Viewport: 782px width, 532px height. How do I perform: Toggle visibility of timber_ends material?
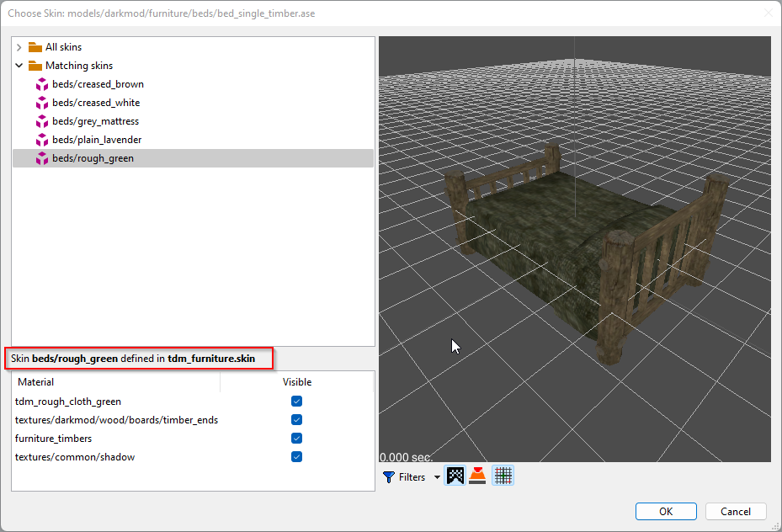296,420
